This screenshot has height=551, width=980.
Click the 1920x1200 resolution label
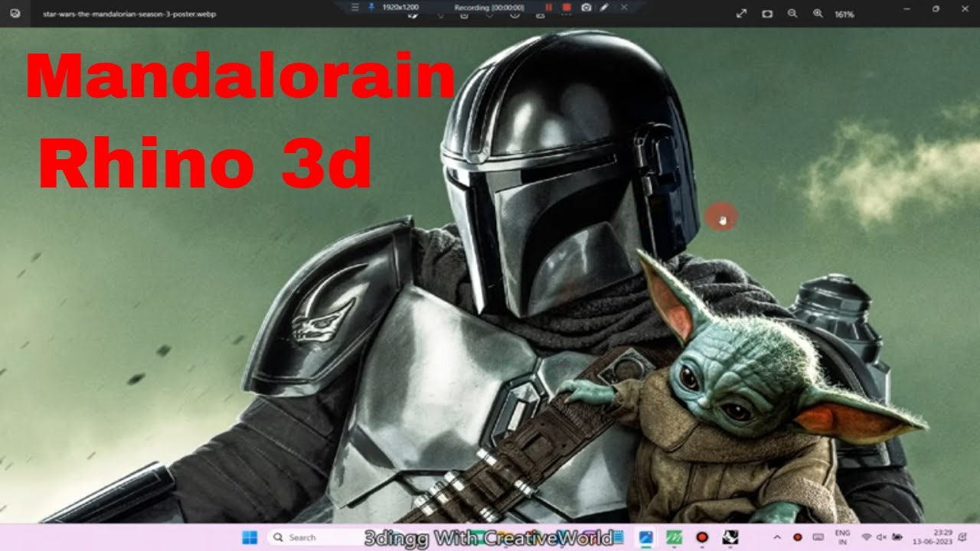(x=400, y=7)
